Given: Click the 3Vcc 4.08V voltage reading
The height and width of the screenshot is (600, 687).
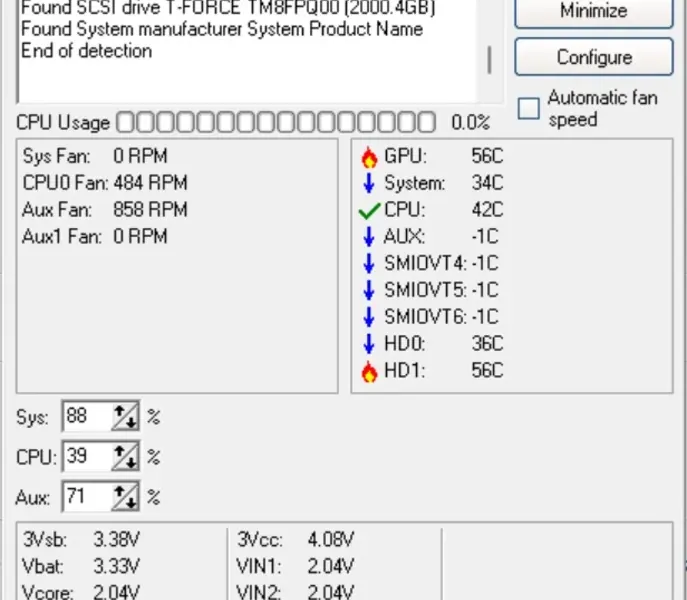Looking at the screenshot, I should [x=296, y=539].
